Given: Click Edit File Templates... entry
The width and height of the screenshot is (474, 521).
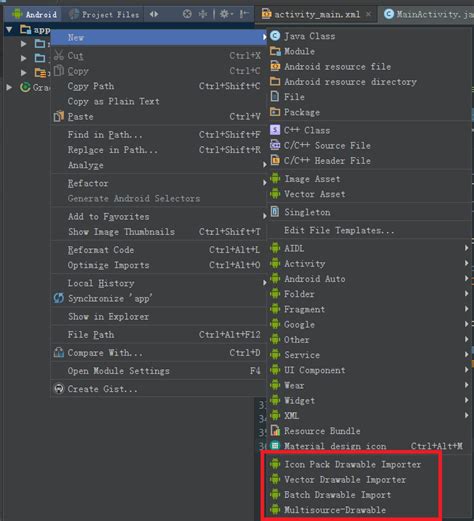Looking at the screenshot, I should coord(339,230).
